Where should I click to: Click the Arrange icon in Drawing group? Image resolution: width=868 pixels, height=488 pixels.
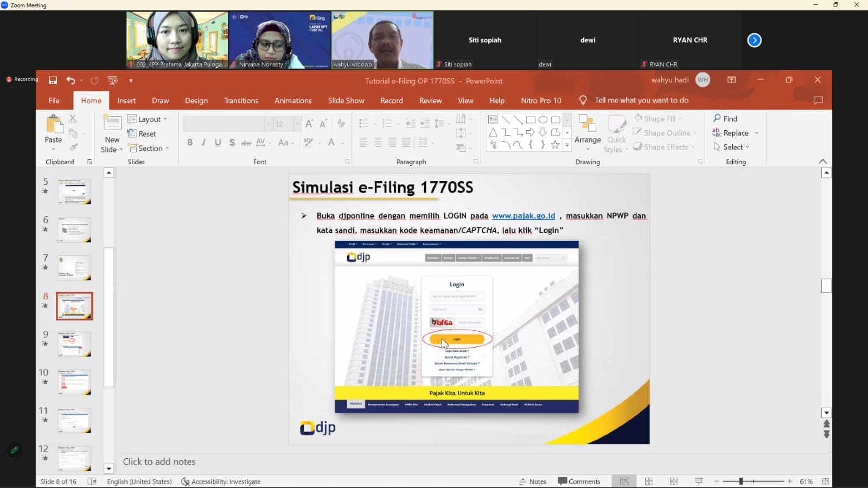point(587,129)
